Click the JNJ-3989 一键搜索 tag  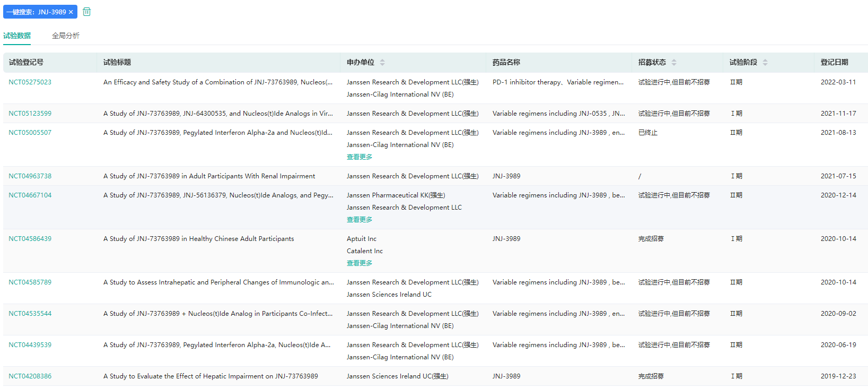(x=36, y=12)
